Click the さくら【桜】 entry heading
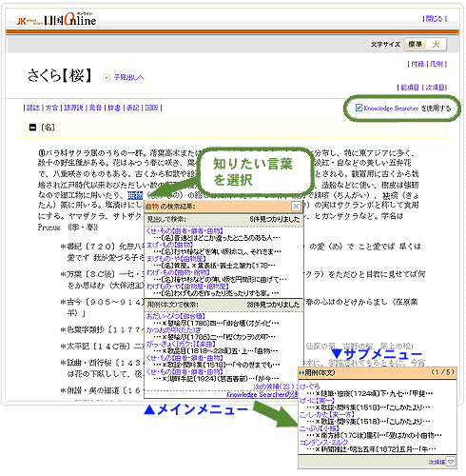 (59, 76)
